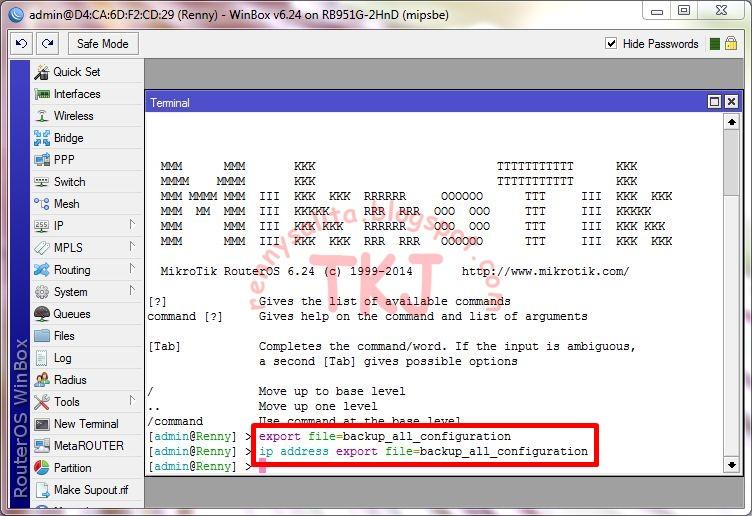Click 'MikroTik RouterOS 6.24' text line

286,271
